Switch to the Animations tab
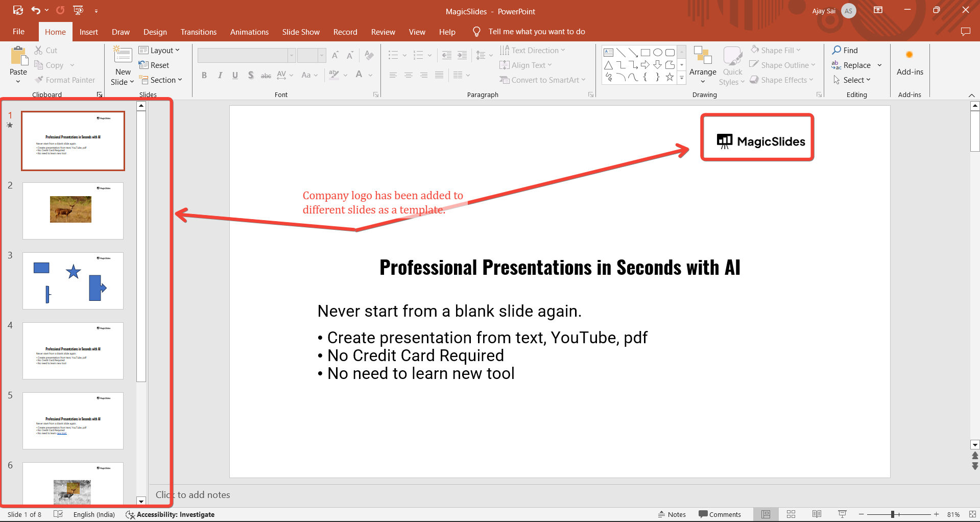This screenshot has width=980, height=522. click(x=249, y=32)
